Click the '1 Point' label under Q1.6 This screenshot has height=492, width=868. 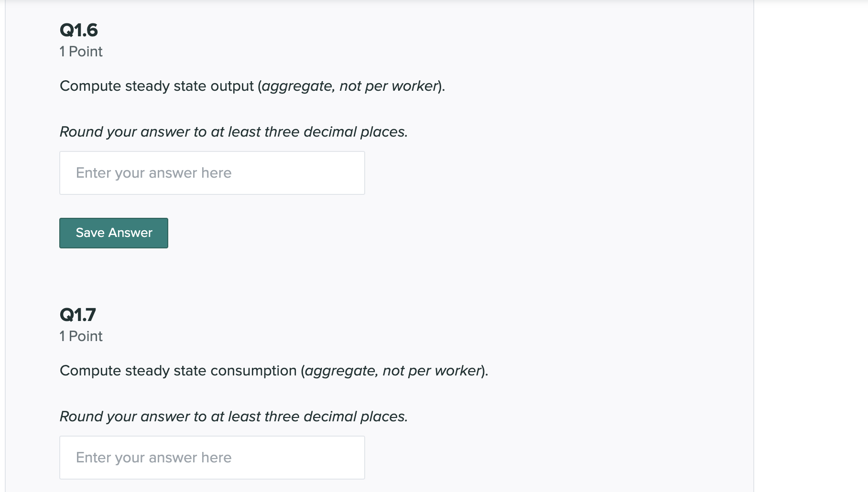(80, 51)
